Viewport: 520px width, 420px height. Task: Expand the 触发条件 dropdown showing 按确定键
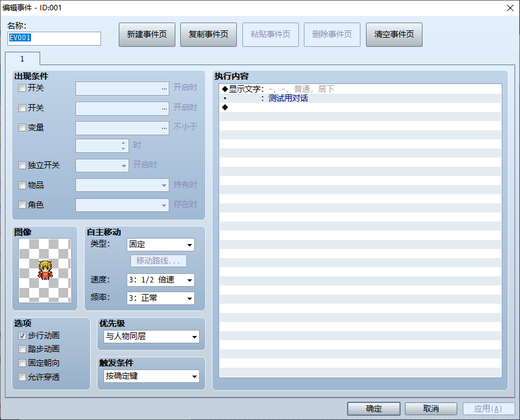point(152,376)
